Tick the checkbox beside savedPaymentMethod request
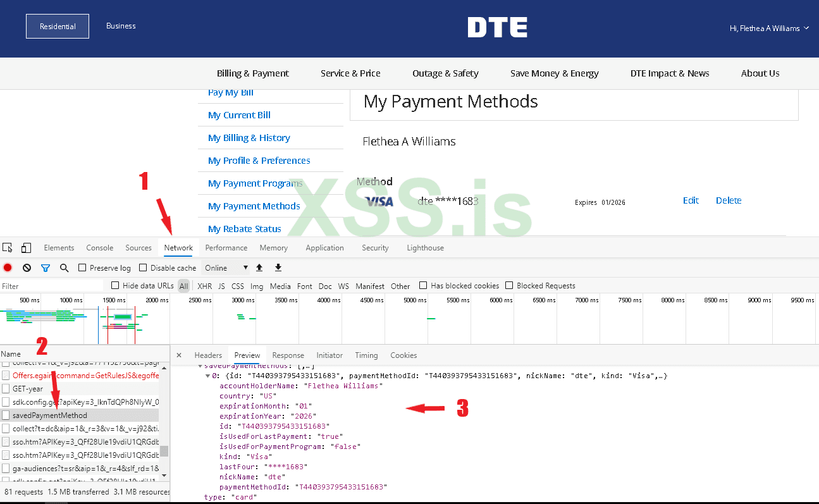The image size is (819, 504). coord(6,415)
